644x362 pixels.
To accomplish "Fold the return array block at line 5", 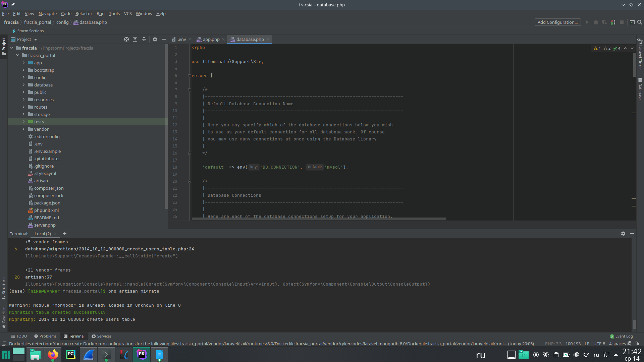I will coord(190,76).
